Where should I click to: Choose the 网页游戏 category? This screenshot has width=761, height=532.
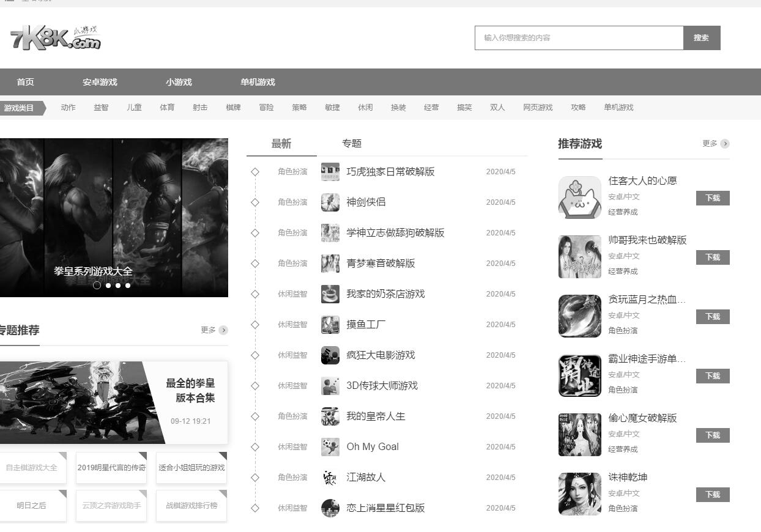click(538, 108)
